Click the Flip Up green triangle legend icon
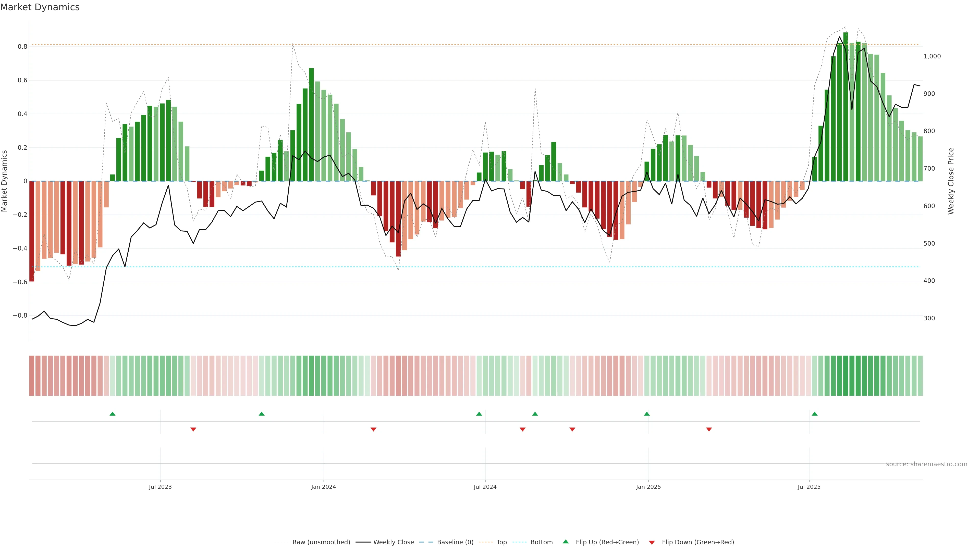This screenshot has height=551, width=980. tap(566, 542)
